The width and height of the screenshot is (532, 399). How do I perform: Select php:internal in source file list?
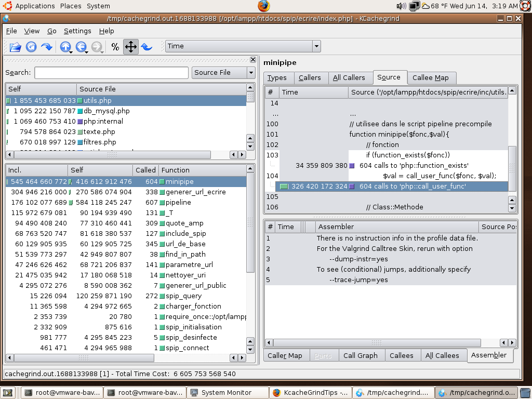126,122
